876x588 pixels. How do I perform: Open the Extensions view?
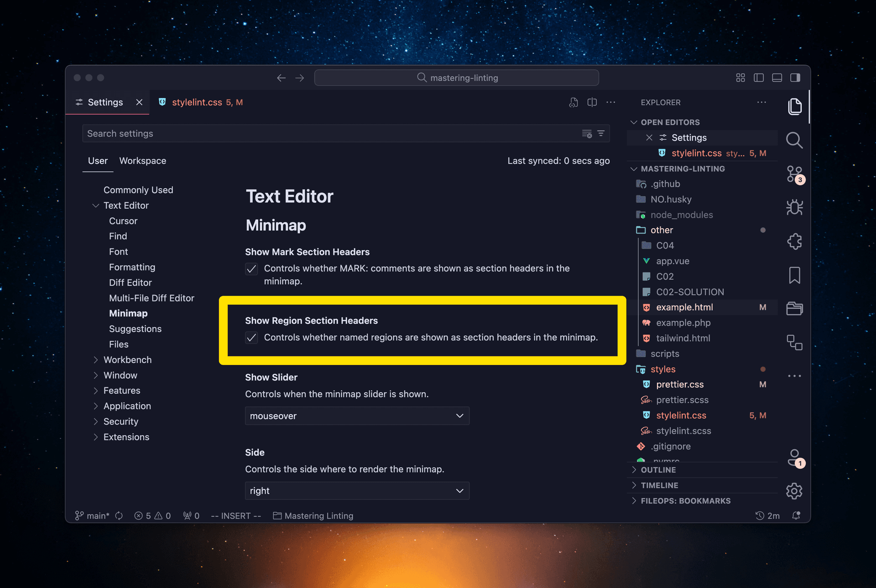795,241
